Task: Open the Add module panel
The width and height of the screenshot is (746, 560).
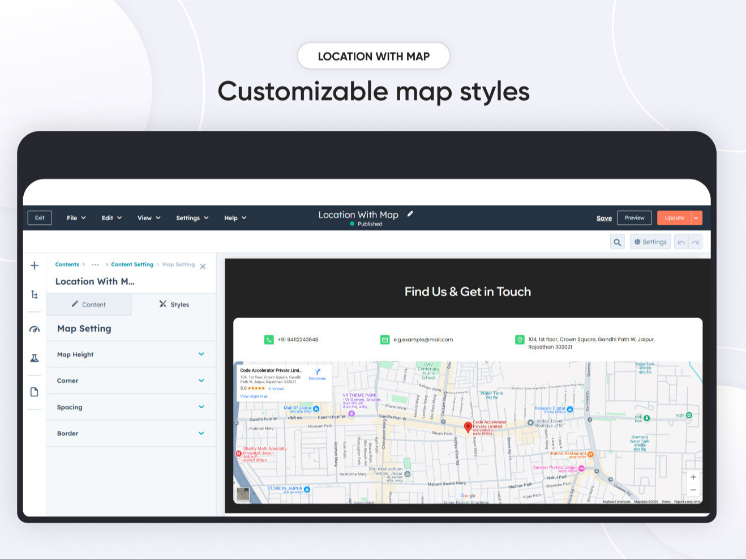Action: click(x=34, y=265)
